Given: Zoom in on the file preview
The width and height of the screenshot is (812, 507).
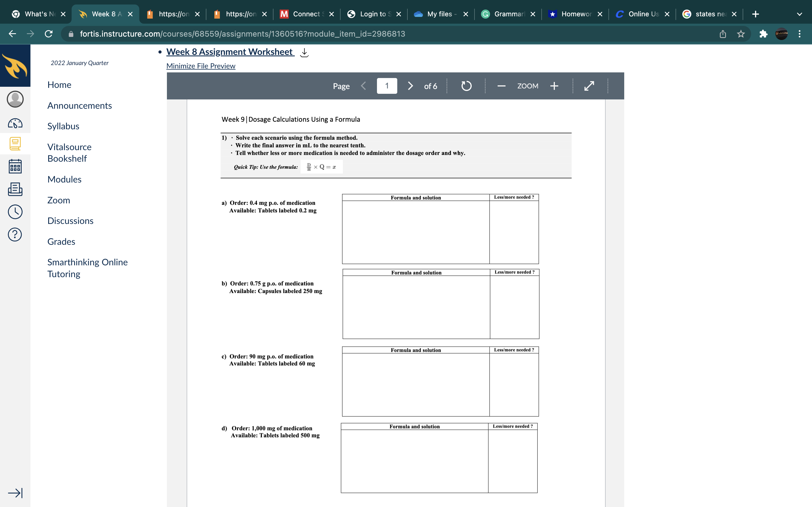Looking at the screenshot, I should pyautogui.click(x=554, y=86).
